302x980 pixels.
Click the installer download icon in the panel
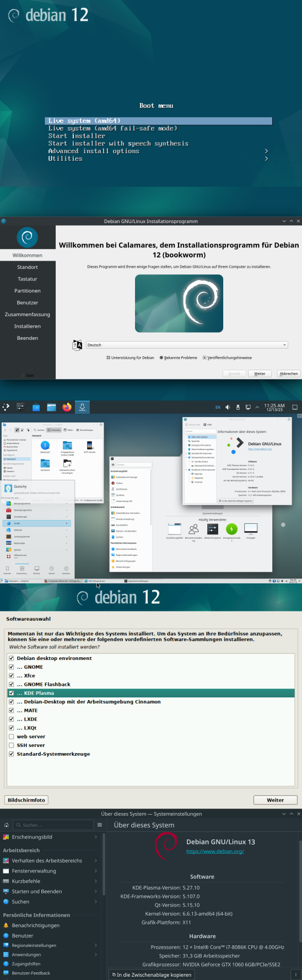(x=82, y=407)
